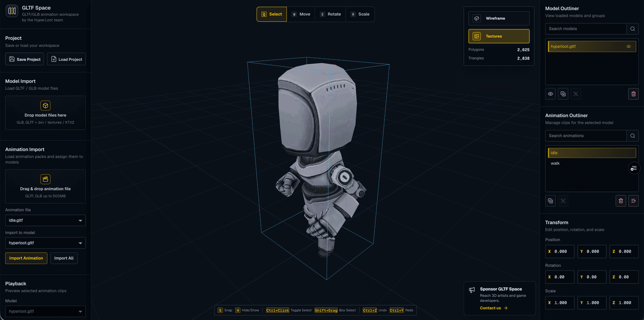Image resolution: width=644 pixels, height=320 pixels.
Task: Click the cube icon in model drop zone
Action: pyautogui.click(x=45, y=106)
